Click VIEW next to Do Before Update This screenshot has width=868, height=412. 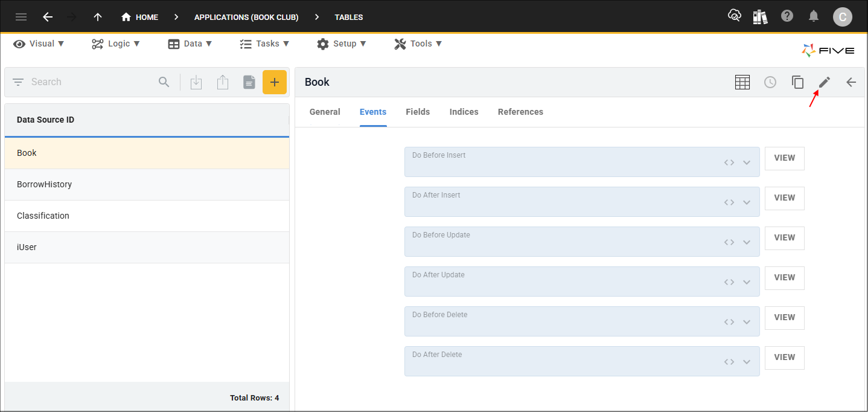pos(785,238)
